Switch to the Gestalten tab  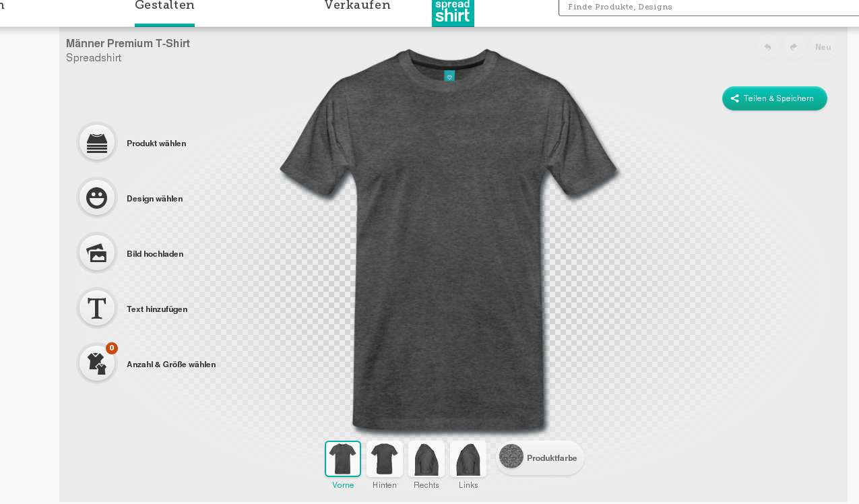pos(164,5)
